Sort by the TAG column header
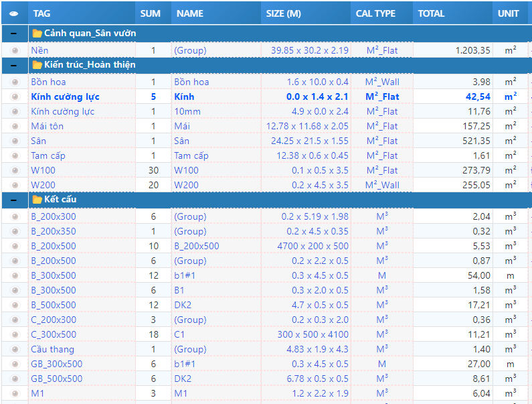The image size is (532, 404). pos(42,13)
